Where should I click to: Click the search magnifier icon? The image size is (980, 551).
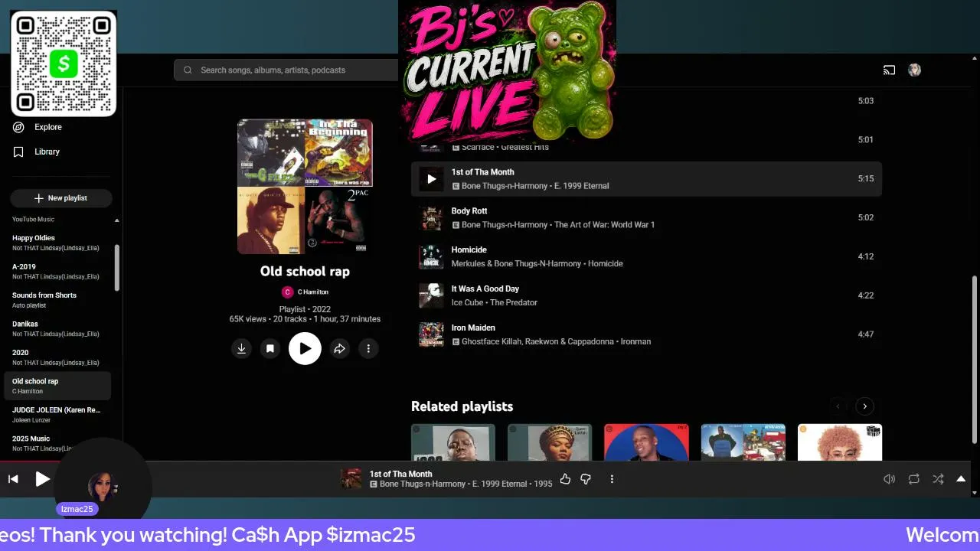point(188,70)
